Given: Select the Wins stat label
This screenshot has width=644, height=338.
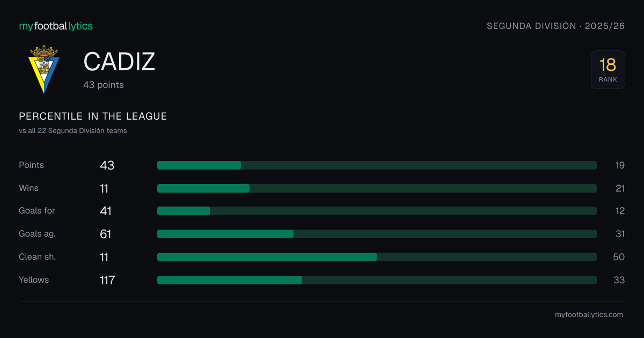Looking at the screenshot, I should [x=28, y=188].
